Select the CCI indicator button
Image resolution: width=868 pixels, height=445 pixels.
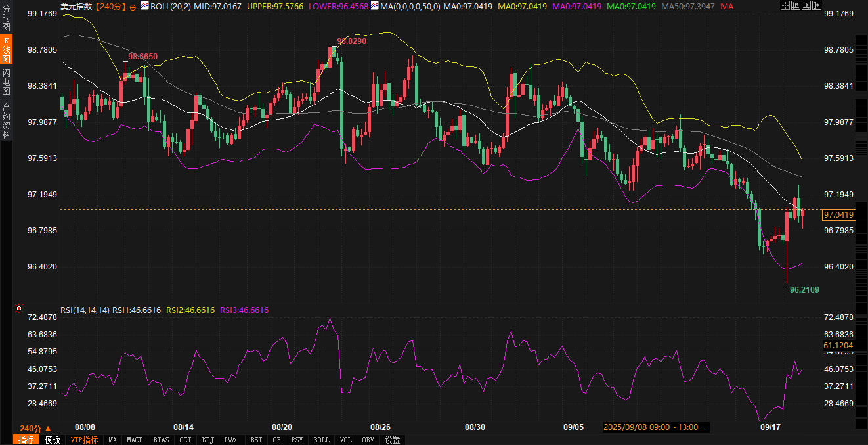[x=185, y=440]
